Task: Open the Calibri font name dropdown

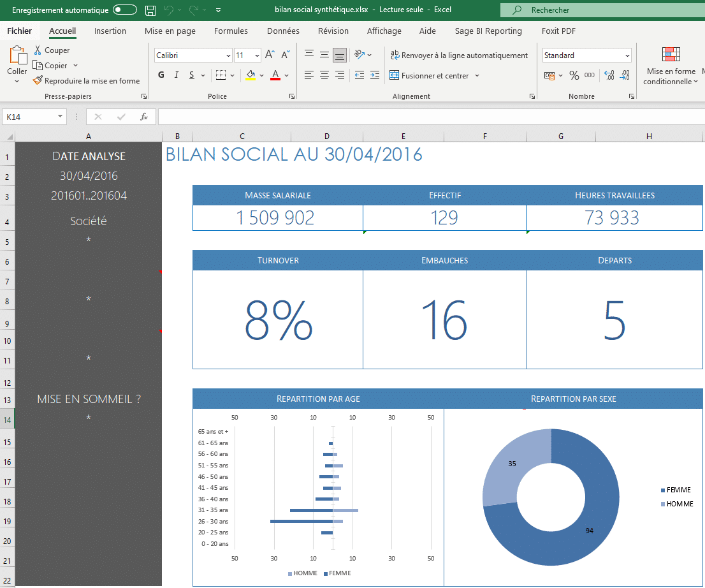Action: [x=228, y=55]
